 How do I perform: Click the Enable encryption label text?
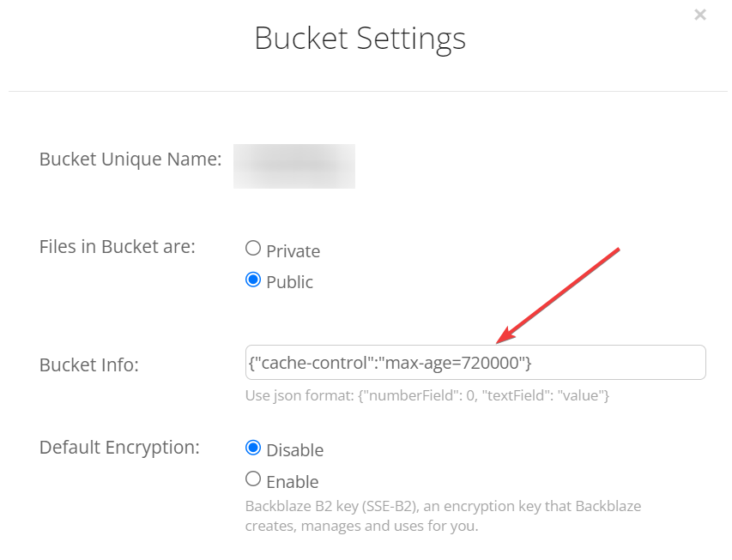point(292,482)
